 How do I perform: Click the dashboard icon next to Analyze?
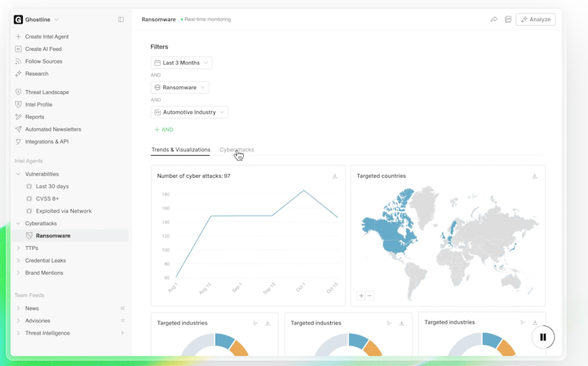[508, 20]
